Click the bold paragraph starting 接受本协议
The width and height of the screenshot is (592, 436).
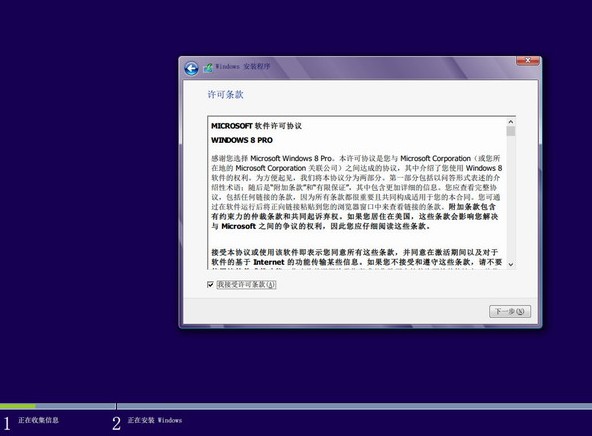[356, 257]
